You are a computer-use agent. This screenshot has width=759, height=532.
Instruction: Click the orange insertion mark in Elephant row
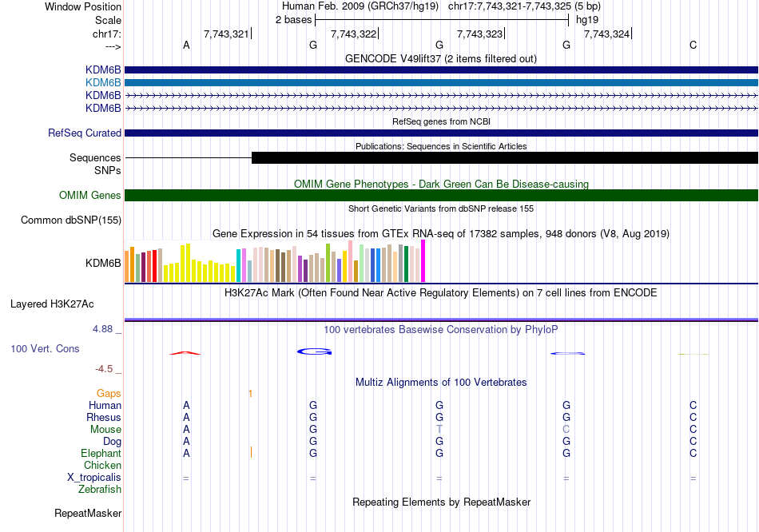pos(251,453)
